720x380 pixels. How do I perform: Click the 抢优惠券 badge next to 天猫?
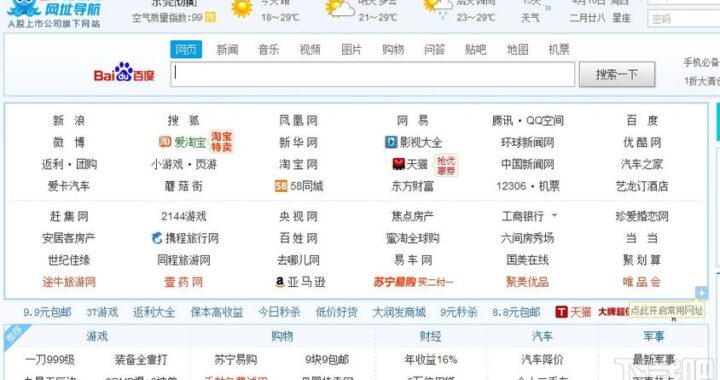(445, 165)
